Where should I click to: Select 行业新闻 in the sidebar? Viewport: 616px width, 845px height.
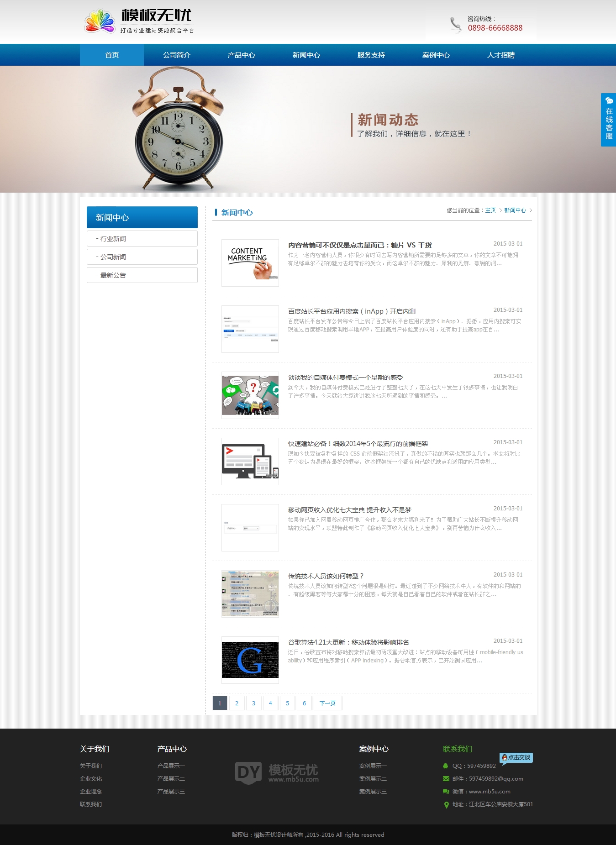point(142,239)
